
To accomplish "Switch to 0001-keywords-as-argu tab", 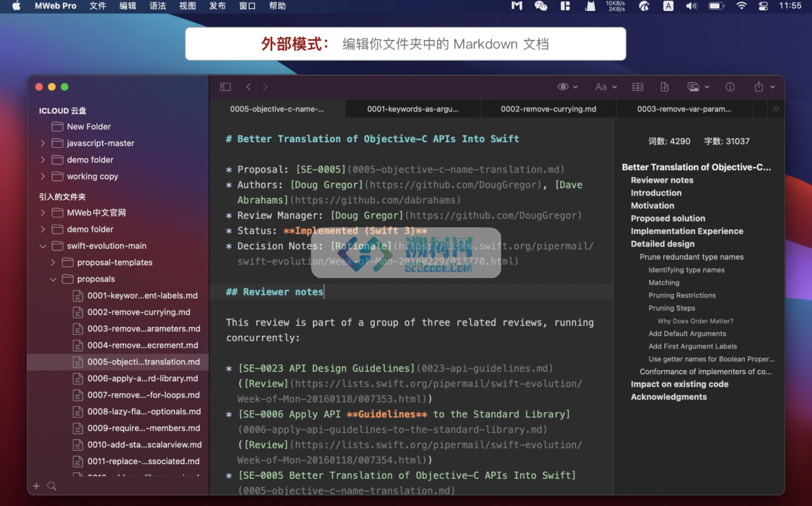I will point(413,109).
